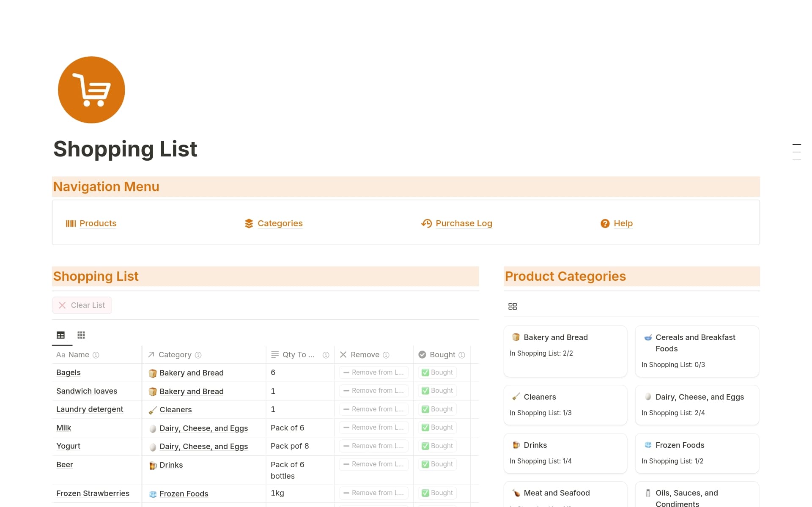Click the info icon next to Bought header
This screenshot has height=507, width=812.
coord(462,355)
